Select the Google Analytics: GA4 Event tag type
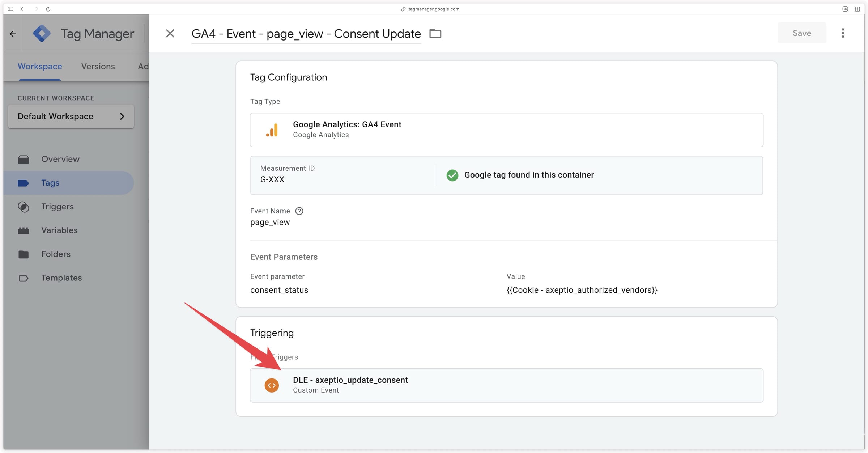This screenshot has width=868, height=453. [x=506, y=130]
